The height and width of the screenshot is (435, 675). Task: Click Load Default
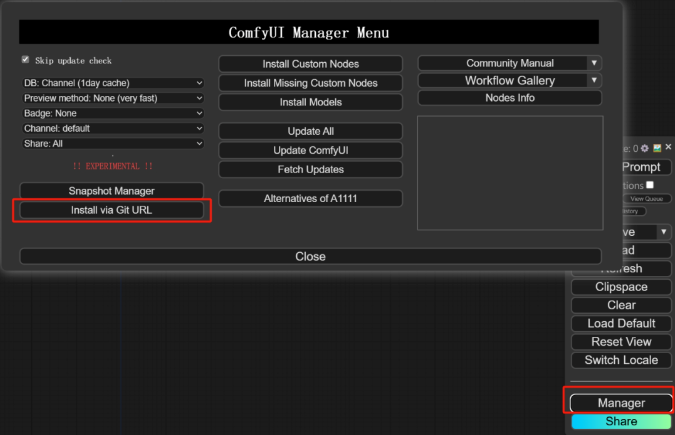[621, 323]
